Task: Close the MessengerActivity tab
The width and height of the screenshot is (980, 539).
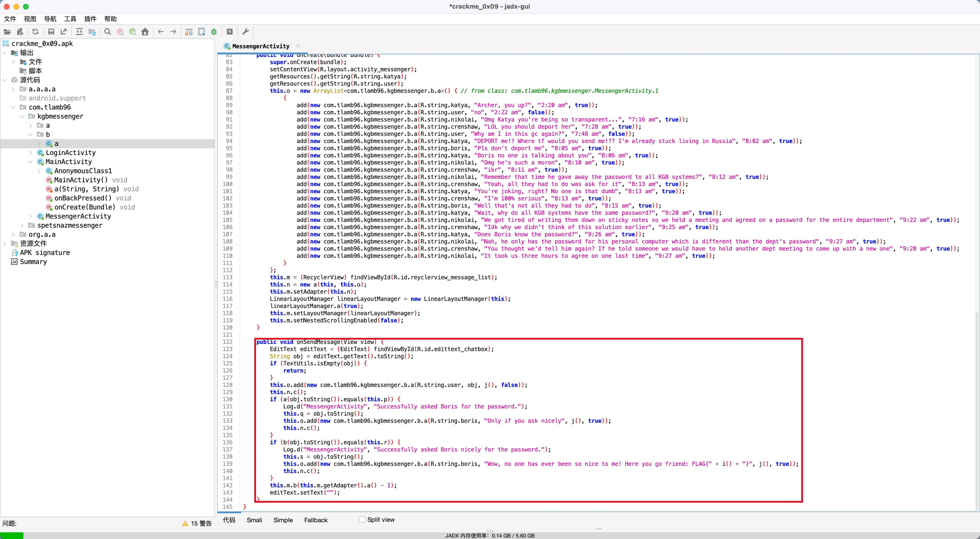Action: click(x=298, y=46)
